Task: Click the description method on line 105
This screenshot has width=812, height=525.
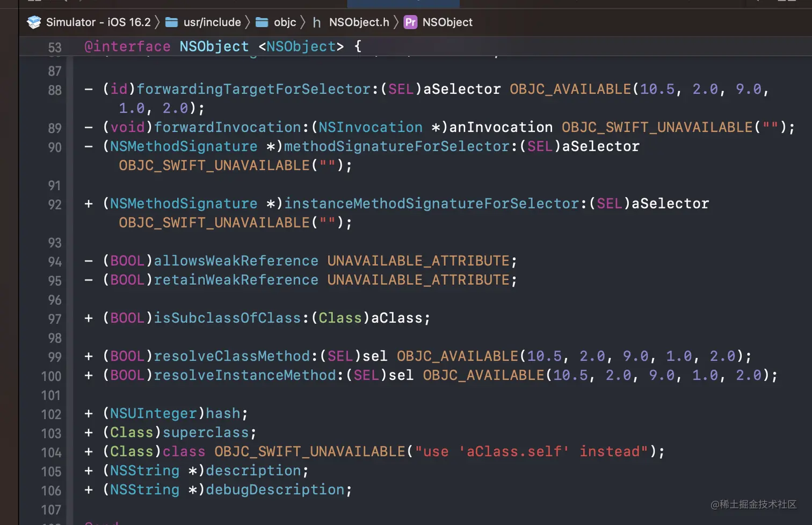Action: point(253,470)
